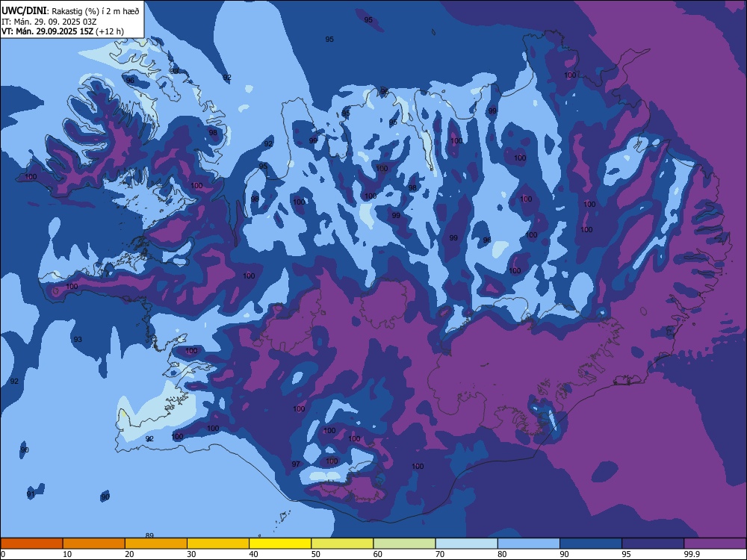Screen dimensions: 747x560
Task: Click the pale blue 70–80 legend swatch
Action: [467, 544]
